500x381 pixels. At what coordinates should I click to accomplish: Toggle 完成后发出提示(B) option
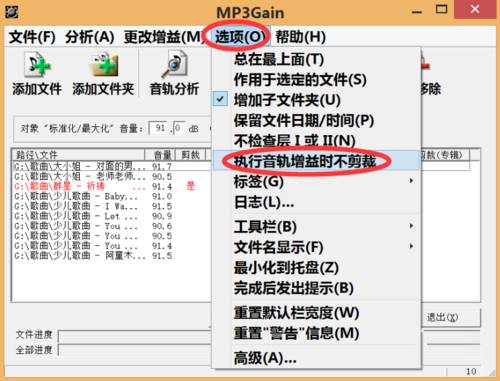316,288
